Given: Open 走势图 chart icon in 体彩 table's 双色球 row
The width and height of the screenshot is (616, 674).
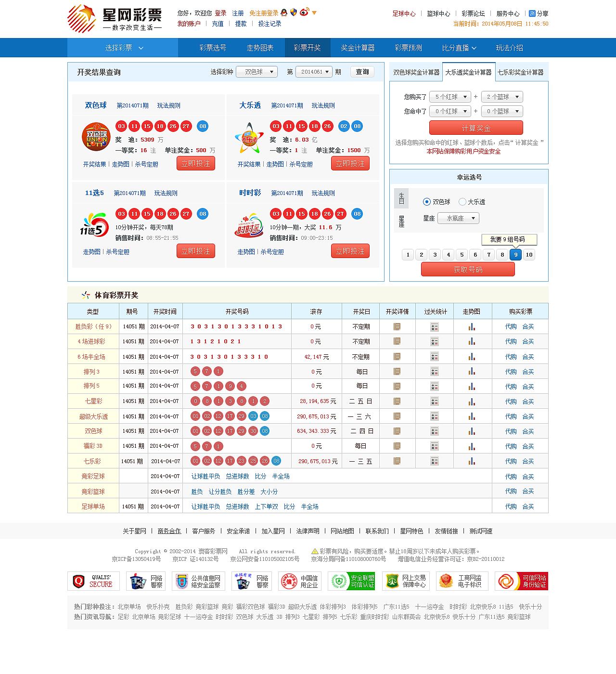Looking at the screenshot, I should pyautogui.click(x=472, y=431).
